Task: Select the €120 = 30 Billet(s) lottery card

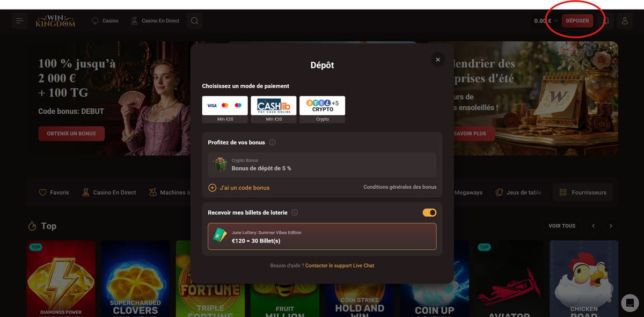Action: point(322,237)
